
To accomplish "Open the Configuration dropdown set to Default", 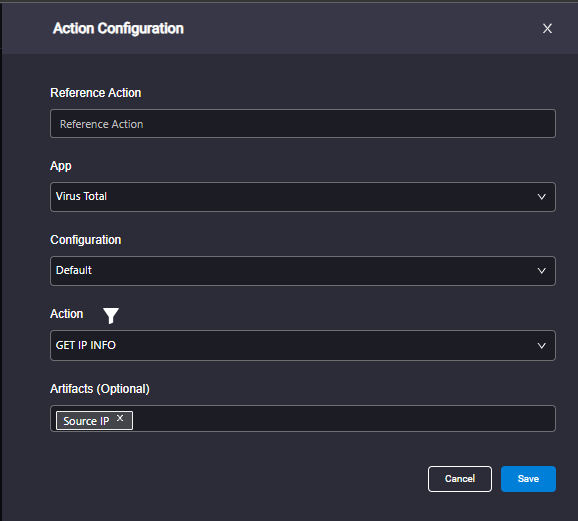I will (303, 271).
